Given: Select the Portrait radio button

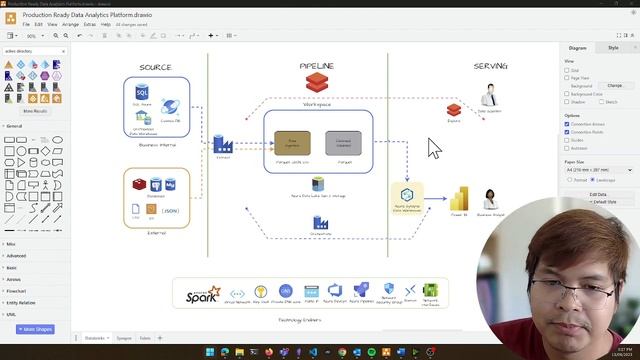Looking at the screenshot, I should [x=569, y=180].
